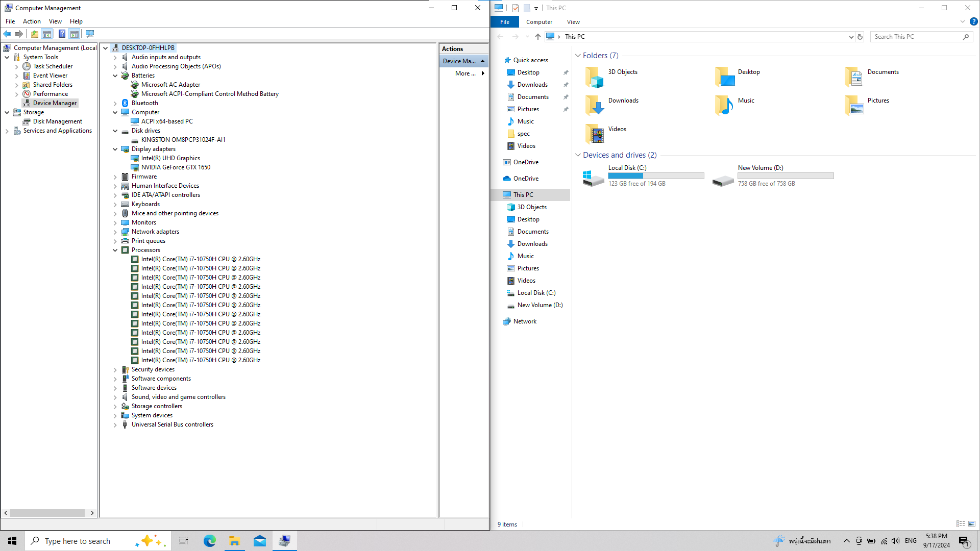The image size is (980, 551).
Task: Click the refresh button in address bar
Action: point(860,37)
